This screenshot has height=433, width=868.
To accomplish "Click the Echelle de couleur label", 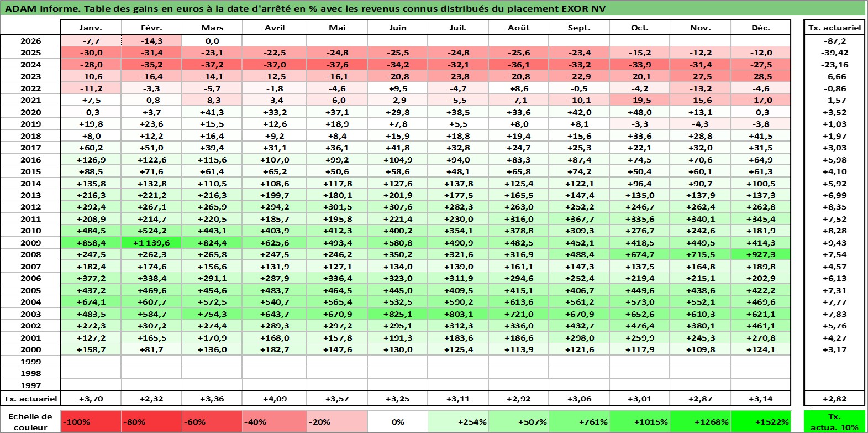I will [x=30, y=422].
